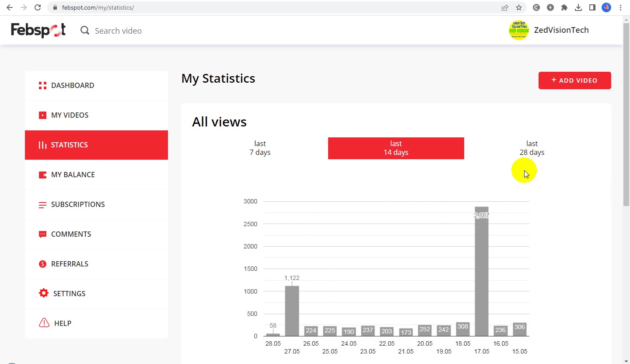Select the last 28 days range

pos(532,148)
